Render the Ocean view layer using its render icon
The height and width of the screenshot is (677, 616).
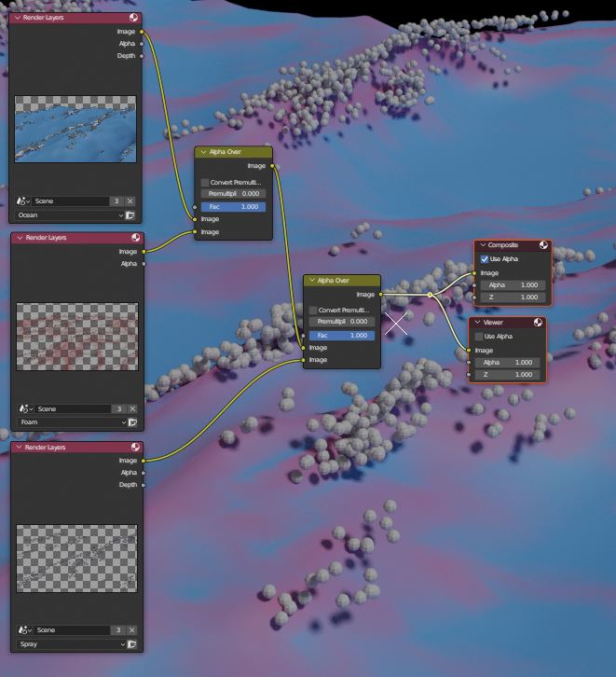[x=130, y=214]
